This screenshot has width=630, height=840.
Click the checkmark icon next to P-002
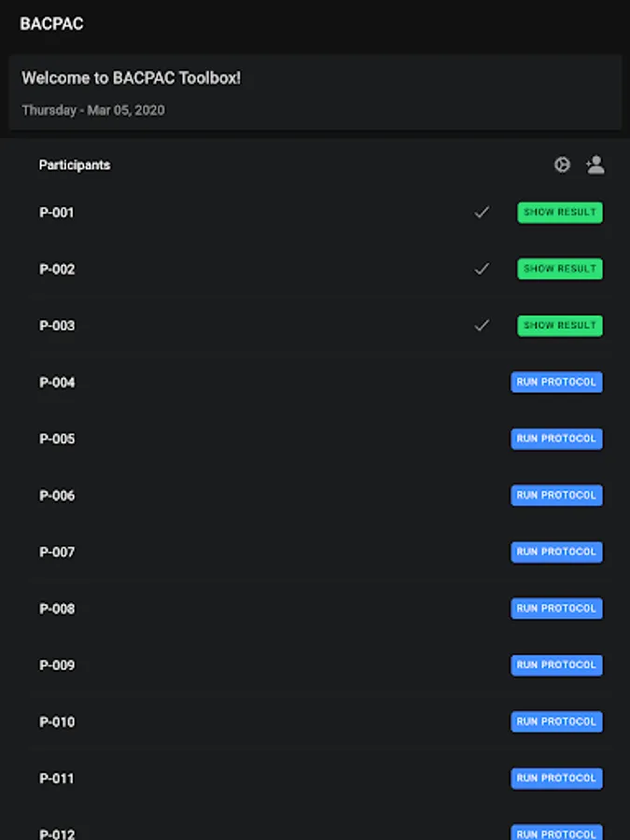[x=482, y=269]
